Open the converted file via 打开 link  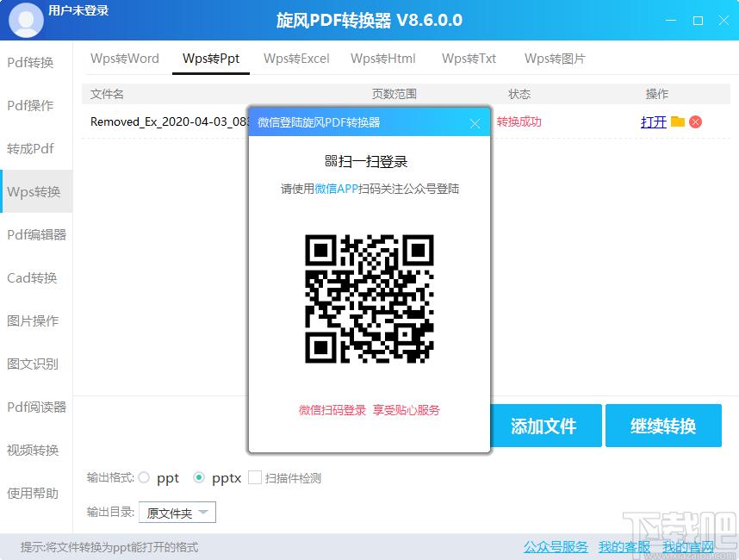tap(654, 122)
